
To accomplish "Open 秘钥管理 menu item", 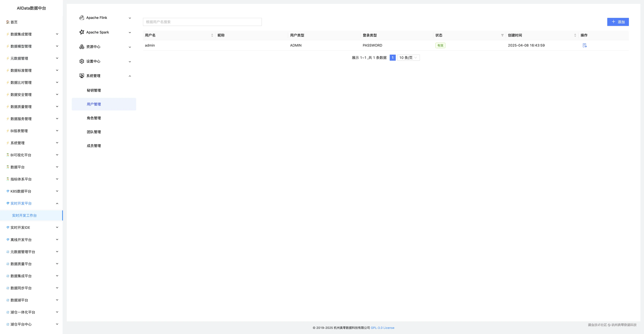I will point(94,90).
